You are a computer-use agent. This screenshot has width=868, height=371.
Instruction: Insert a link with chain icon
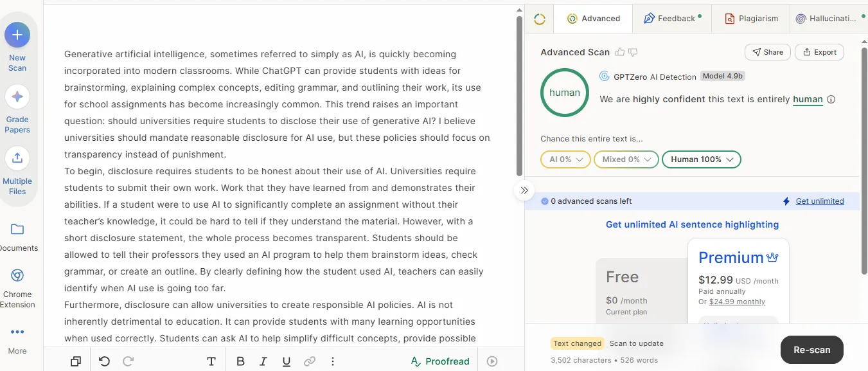tap(310, 361)
